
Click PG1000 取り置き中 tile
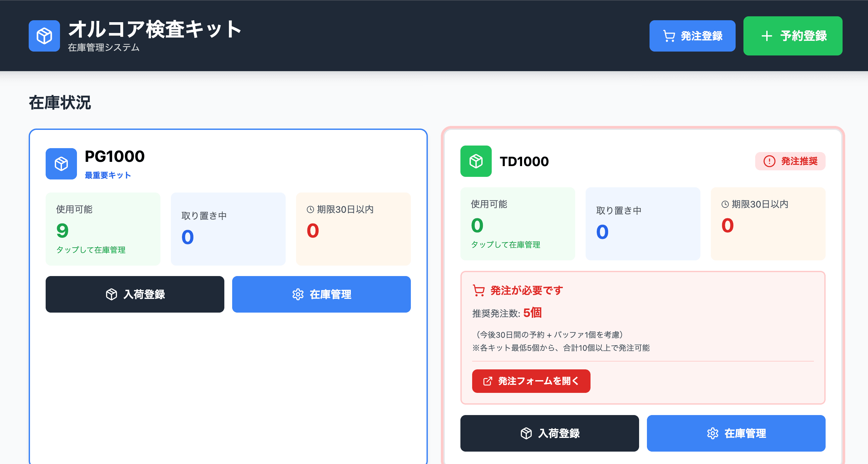pos(228,229)
